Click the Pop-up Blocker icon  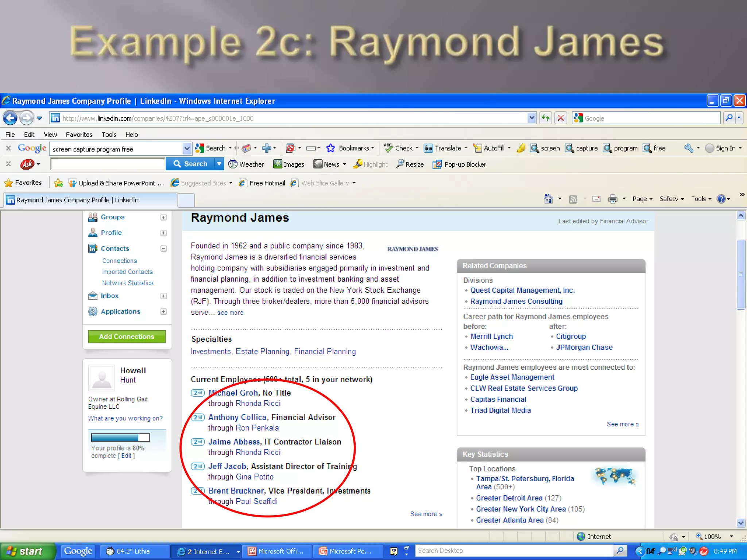[437, 164]
